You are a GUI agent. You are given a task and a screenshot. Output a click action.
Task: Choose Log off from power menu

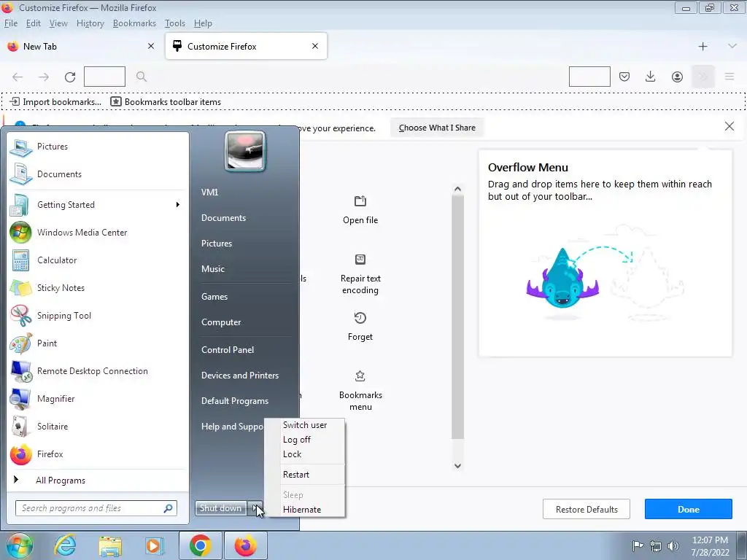305,440
